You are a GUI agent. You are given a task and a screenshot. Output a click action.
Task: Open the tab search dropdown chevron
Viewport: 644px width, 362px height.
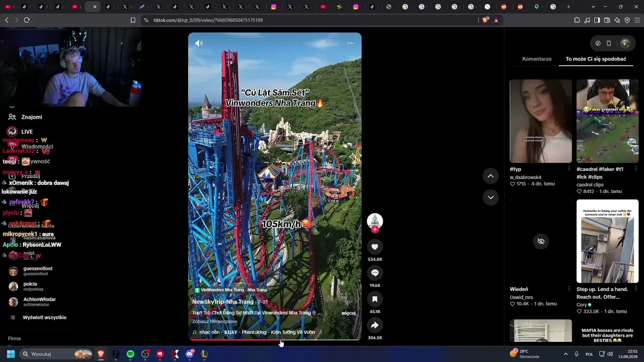pos(593,7)
